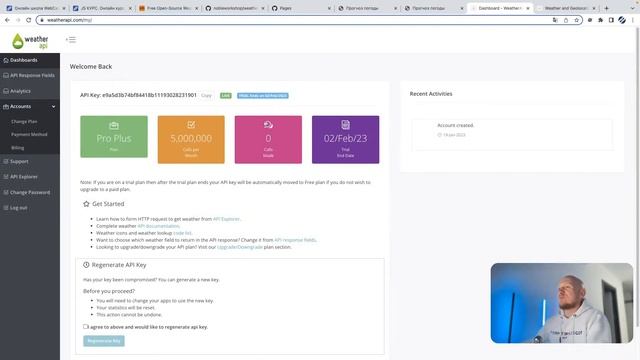This screenshot has height=360, width=640.
Task: Switch to the GitHub Pages tab
Action: point(300,8)
